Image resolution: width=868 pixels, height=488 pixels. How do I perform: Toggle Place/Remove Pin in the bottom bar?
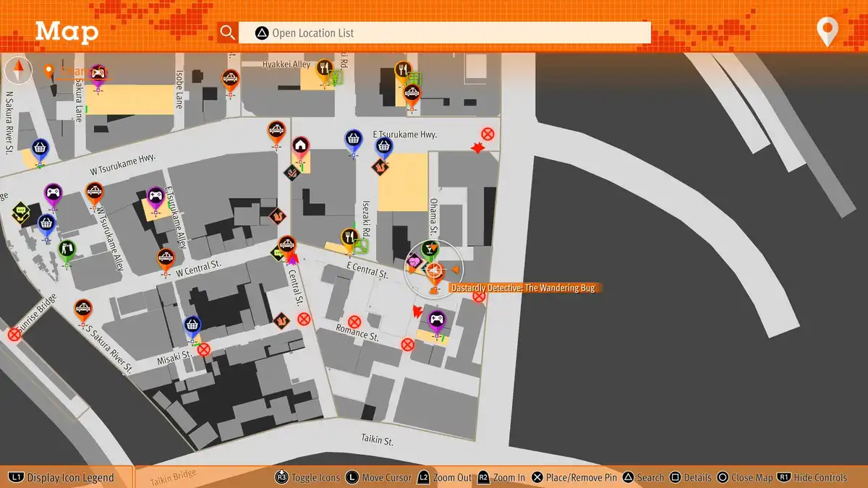pos(576,477)
